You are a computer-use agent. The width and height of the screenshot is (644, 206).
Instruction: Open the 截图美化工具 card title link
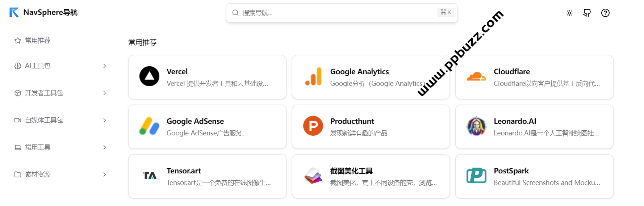pyautogui.click(x=351, y=171)
